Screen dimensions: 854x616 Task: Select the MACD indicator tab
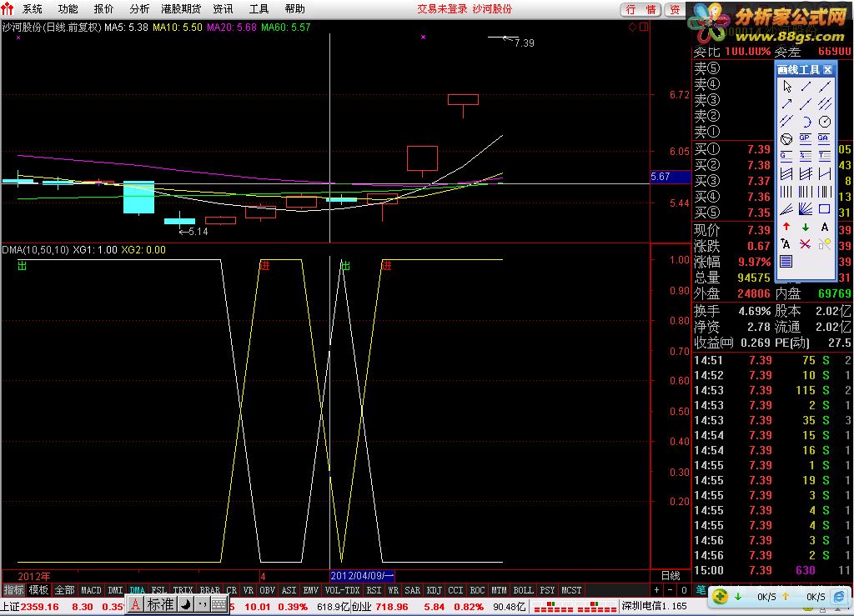(x=91, y=590)
